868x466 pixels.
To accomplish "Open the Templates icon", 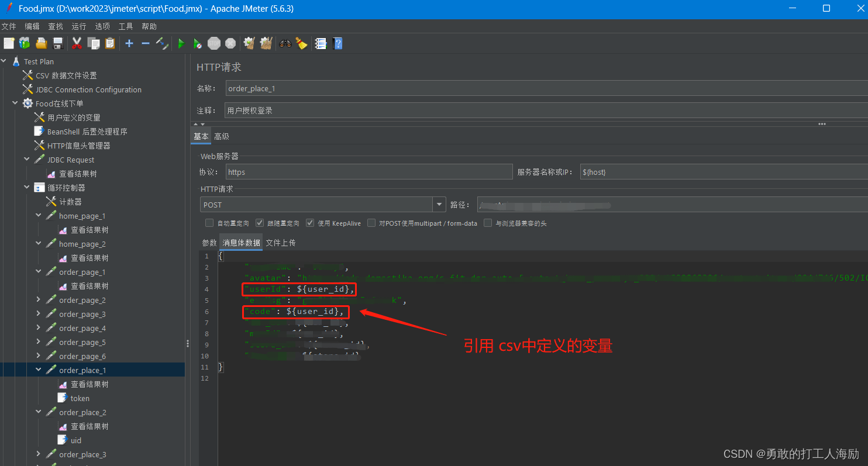I will click(x=25, y=43).
